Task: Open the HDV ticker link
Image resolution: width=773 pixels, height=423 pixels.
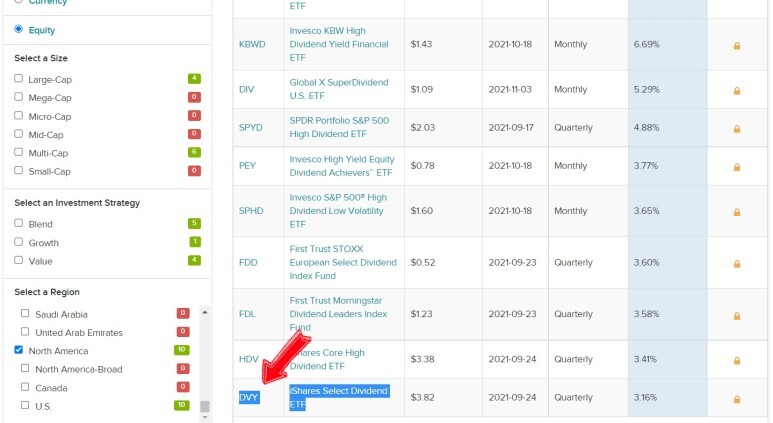Action: coord(248,359)
